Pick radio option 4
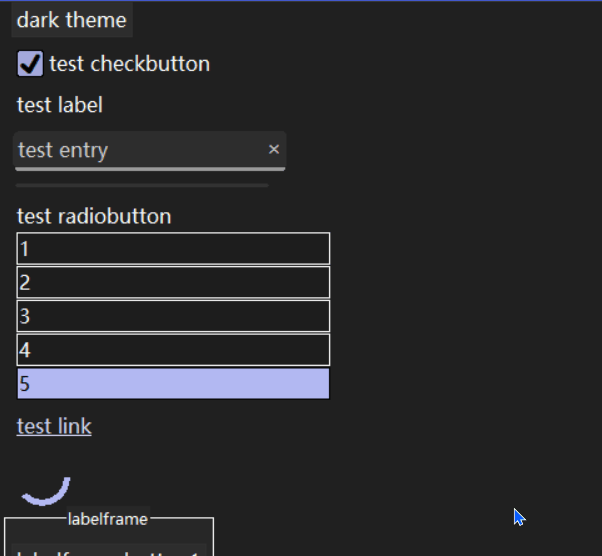The height and width of the screenshot is (556, 602). 173,350
